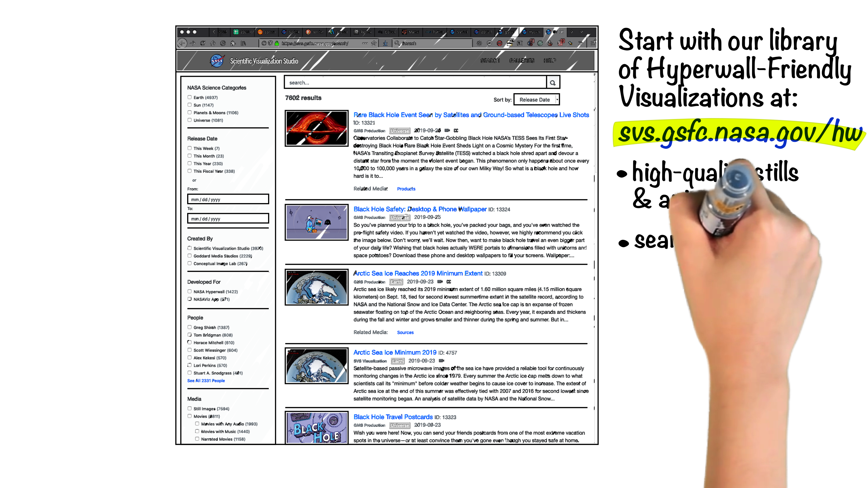The height and width of the screenshot is (488, 868).
Task: Click CC icon on Arctic Sea Ice Reaches result
Action: [x=449, y=282]
